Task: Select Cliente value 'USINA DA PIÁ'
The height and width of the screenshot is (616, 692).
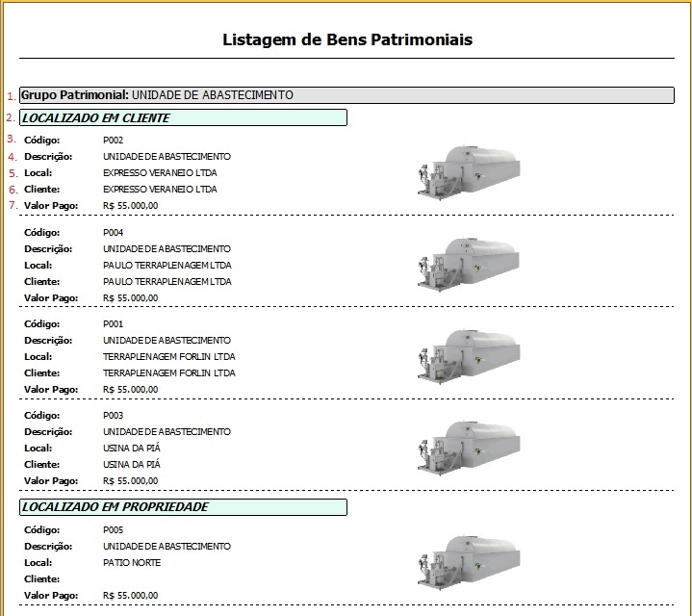Action: [133, 464]
